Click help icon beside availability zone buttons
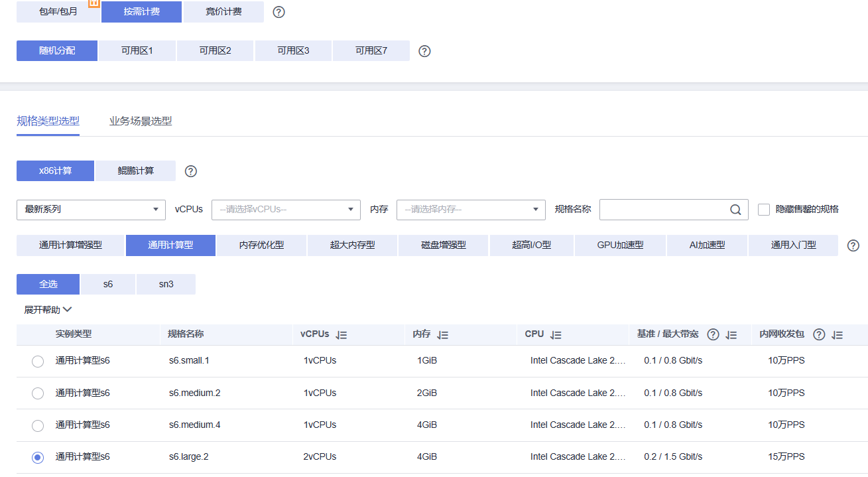The height and width of the screenshot is (477, 868). click(x=425, y=51)
